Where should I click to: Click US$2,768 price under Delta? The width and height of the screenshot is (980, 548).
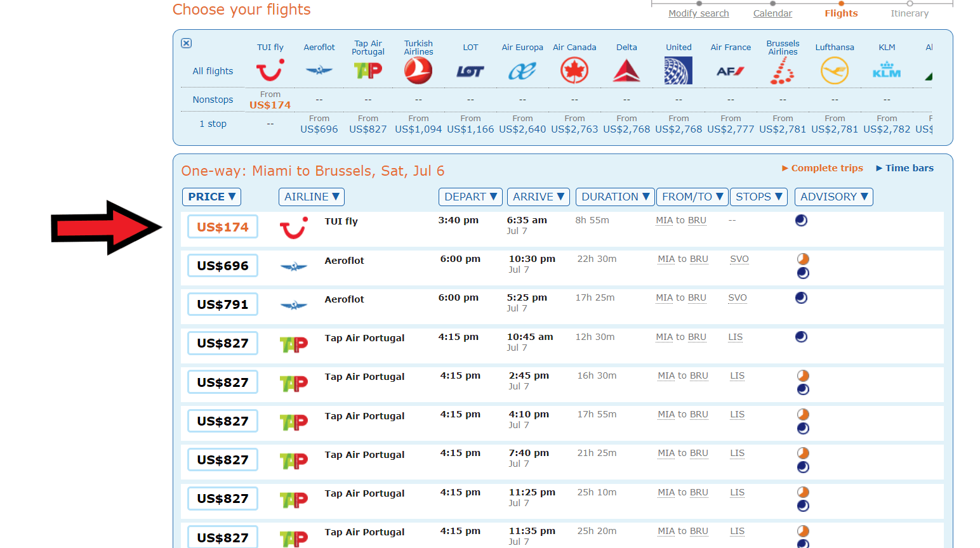tap(626, 129)
